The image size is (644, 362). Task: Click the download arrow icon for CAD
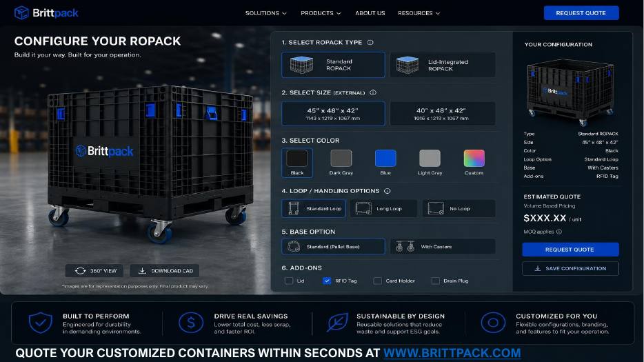point(142,271)
